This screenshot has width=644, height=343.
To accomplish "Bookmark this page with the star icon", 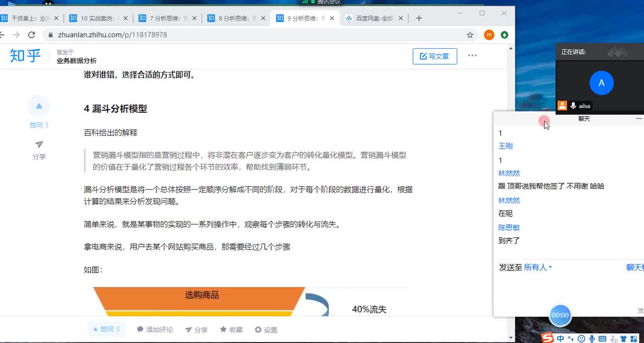I will (470, 35).
